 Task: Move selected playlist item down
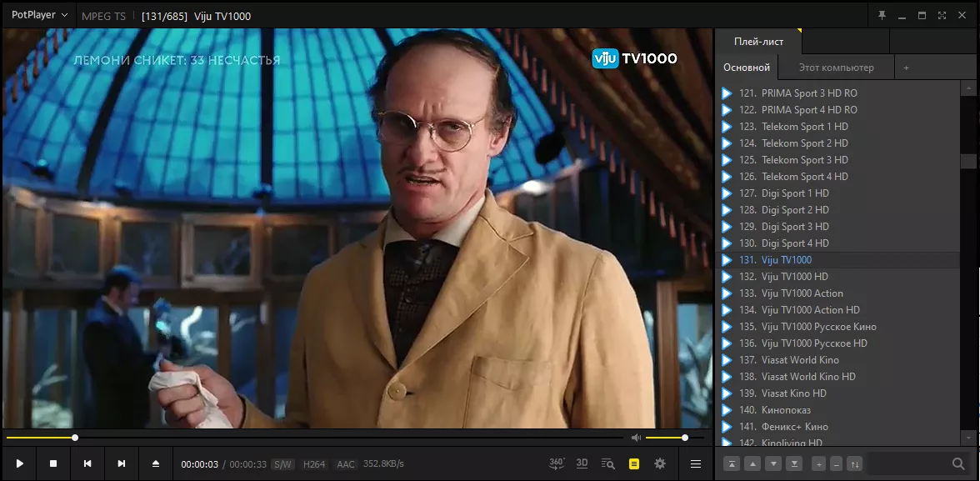[773, 463]
